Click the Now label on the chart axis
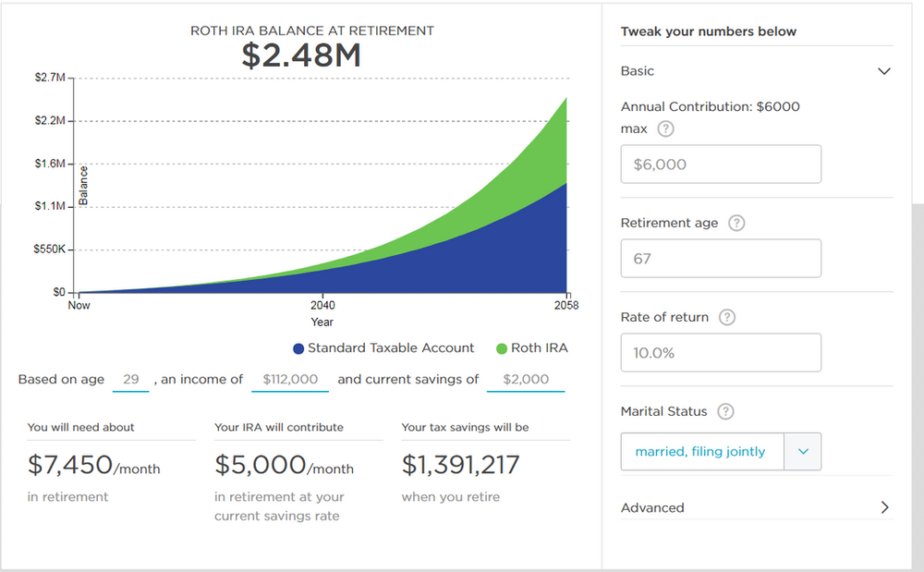 79,305
